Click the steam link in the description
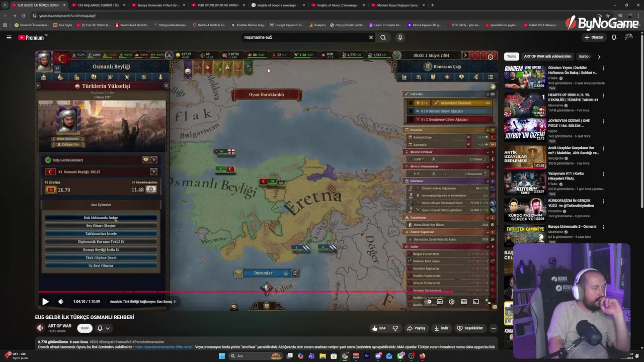Image resolution: width=644 pixels, height=362 pixels. point(163,347)
